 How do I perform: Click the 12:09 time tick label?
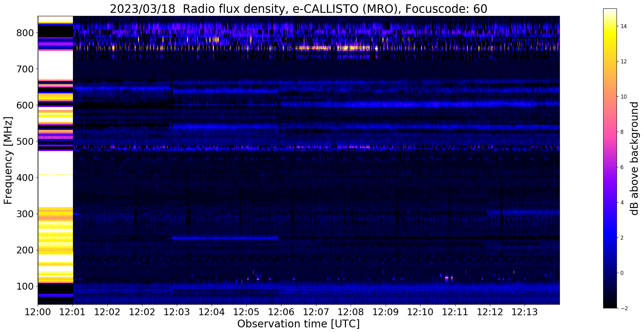[386, 312]
